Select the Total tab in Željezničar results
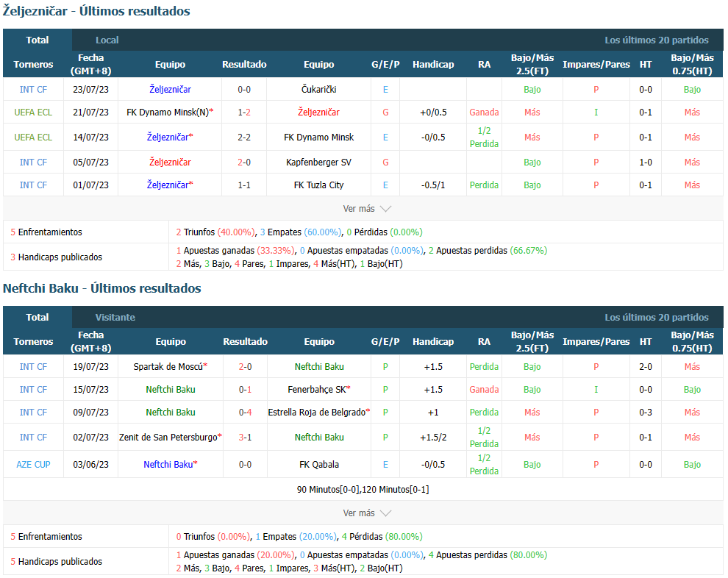This screenshot has width=728, height=578. click(x=38, y=40)
